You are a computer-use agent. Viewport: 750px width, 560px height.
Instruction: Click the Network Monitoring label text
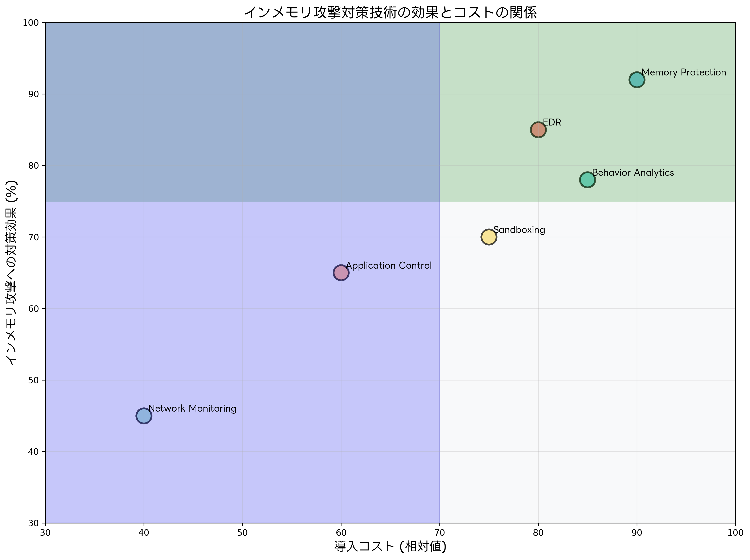[x=192, y=408]
